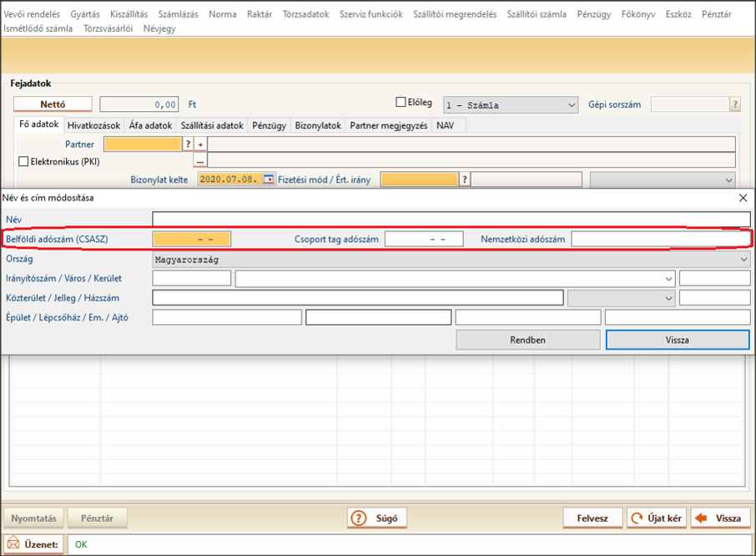This screenshot has height=556, width=756.
Task: Open the Számlázás menu
Action: pos(178,14)
